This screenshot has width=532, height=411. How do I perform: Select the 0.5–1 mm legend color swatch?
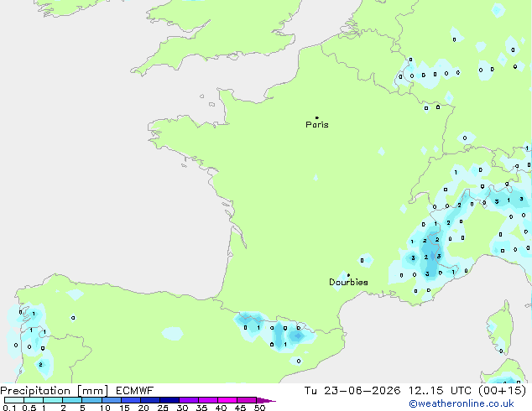34,400
